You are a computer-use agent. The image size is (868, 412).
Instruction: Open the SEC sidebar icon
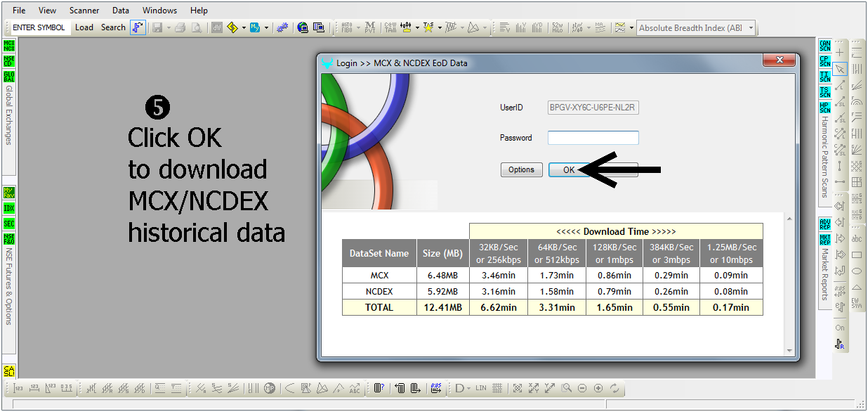point(9,224)
